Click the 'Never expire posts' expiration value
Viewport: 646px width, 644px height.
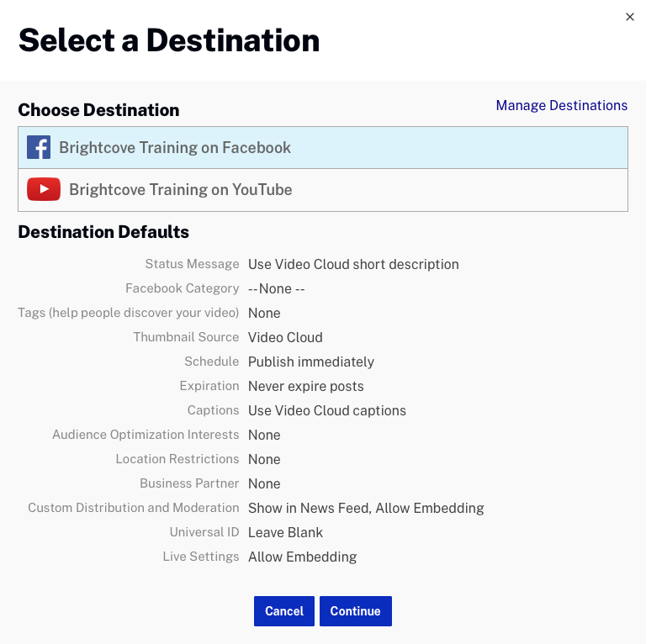tap(306, 386)
